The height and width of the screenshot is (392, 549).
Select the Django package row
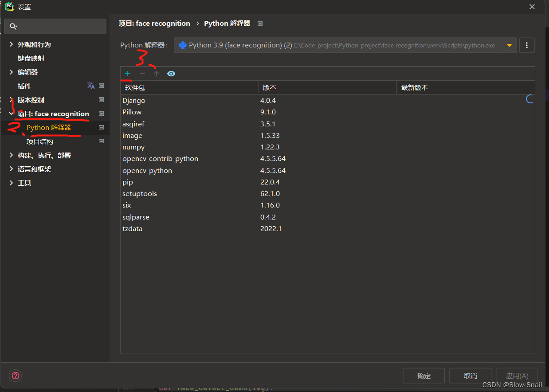[x=327, y=100]
